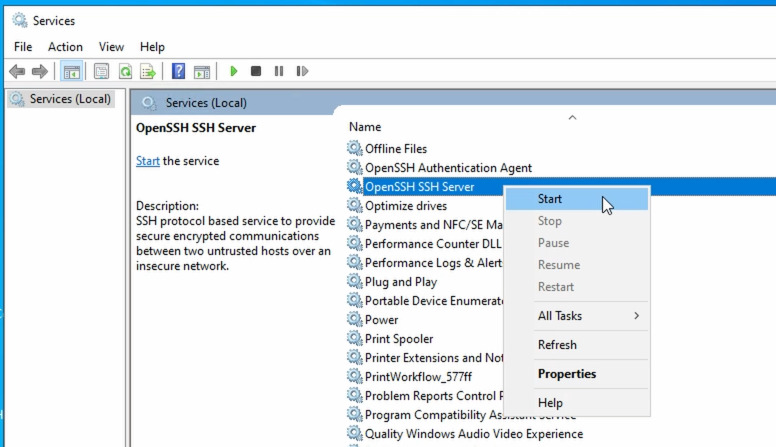Image resolution: width=776 pixels, height=447 pixels.
Task: Click the Export List toolbar icon
Action: 147,71
